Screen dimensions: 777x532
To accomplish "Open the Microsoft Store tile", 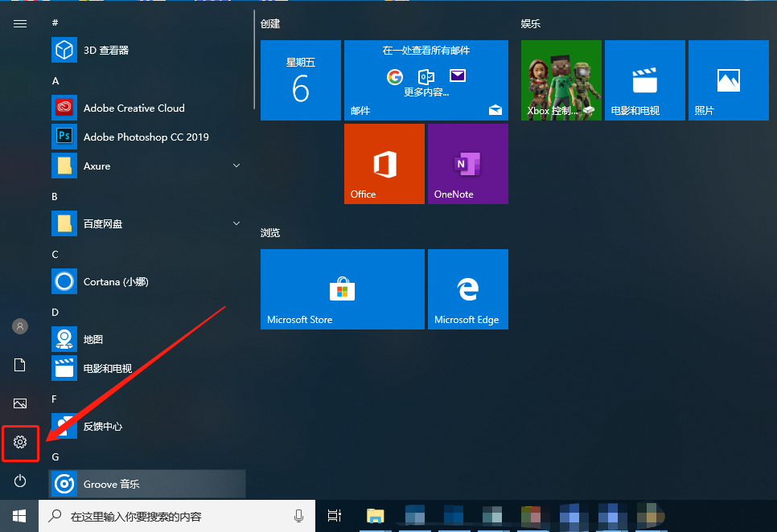I will click(343, 289).
